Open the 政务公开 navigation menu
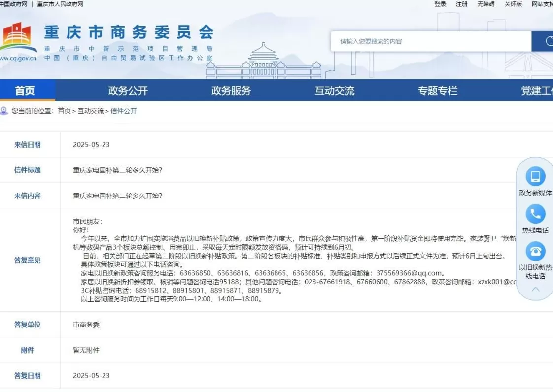This screenshot has height=392, width=553. [x=128, y=91]
